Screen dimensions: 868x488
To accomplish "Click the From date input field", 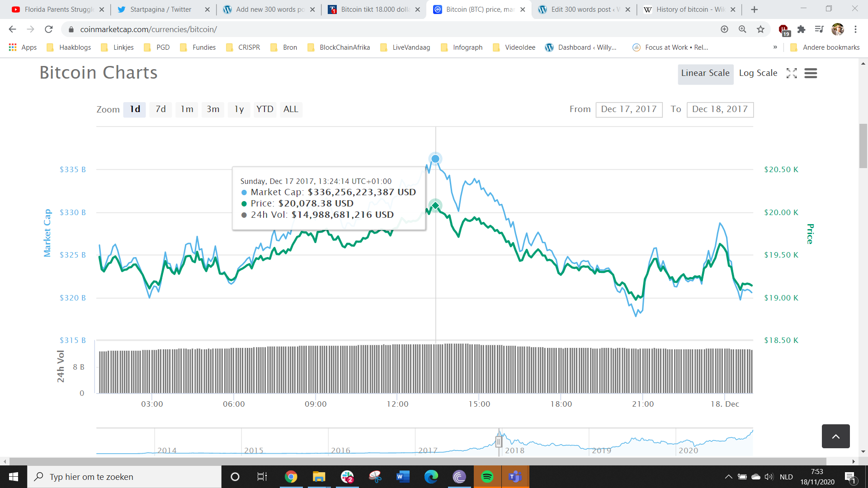I will (x=628, y=109).
